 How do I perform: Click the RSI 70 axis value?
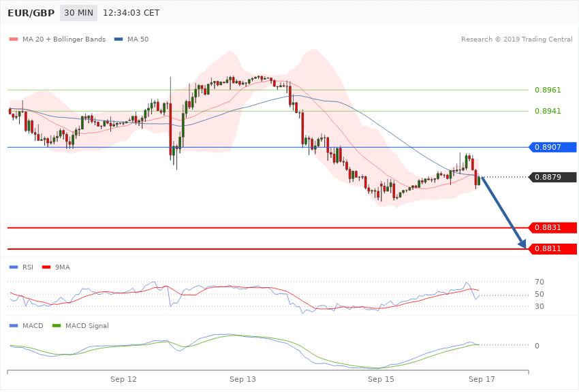539,282
